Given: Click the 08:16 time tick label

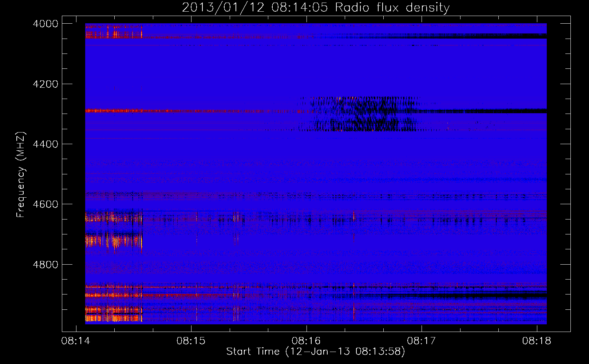Looking at the screenshot, I should (x=306, y=341).
